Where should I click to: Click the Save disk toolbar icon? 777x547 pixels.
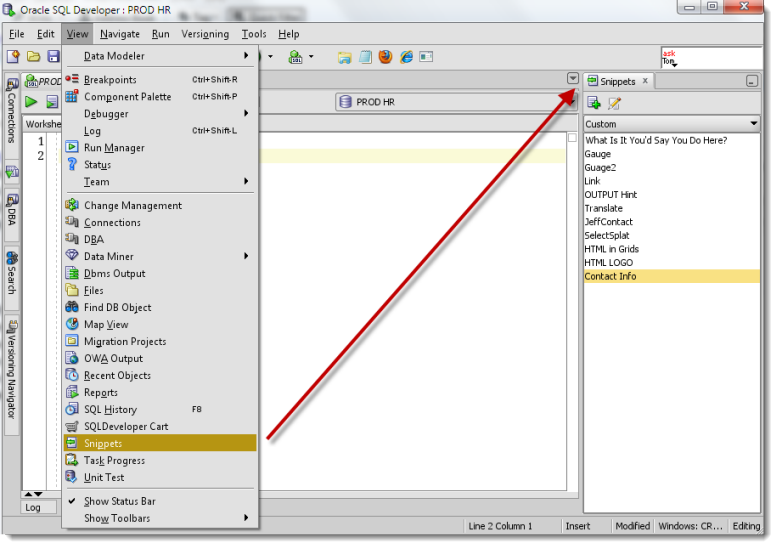point(53,56)
